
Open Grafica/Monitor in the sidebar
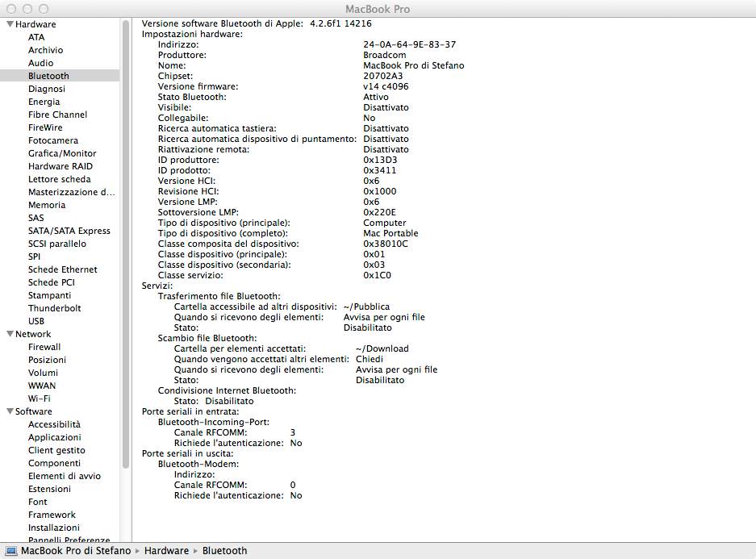[62, 153]
